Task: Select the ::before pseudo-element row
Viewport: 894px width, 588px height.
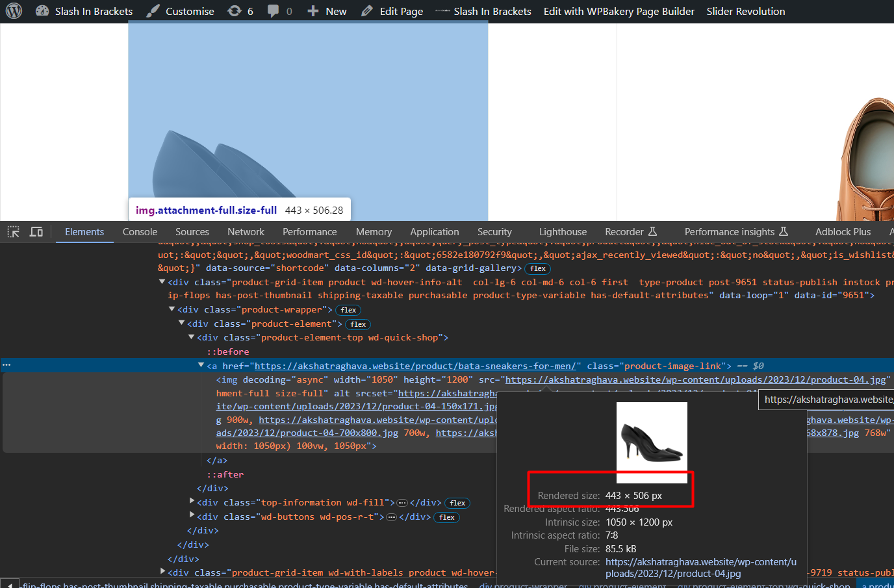Action: click(228, 352)
